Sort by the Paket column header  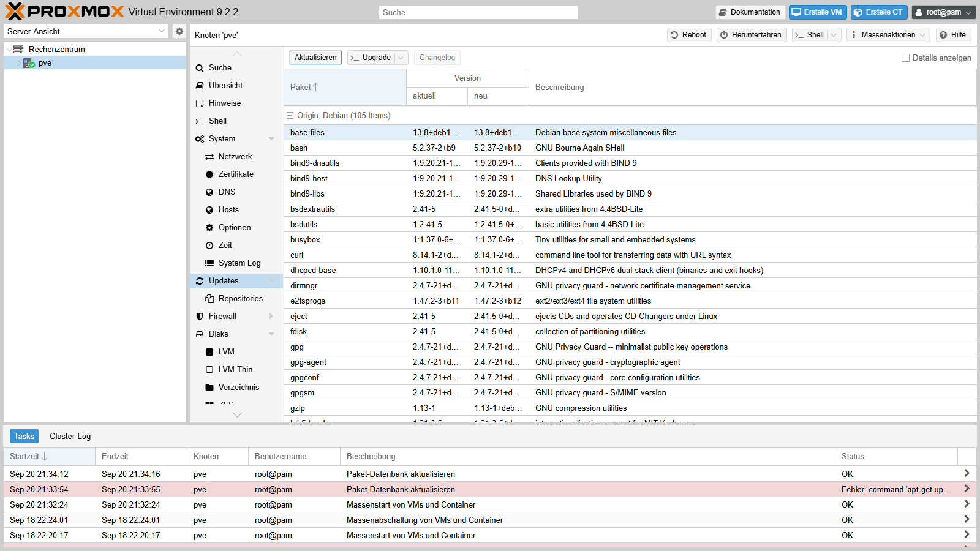(x=345, y=87)
